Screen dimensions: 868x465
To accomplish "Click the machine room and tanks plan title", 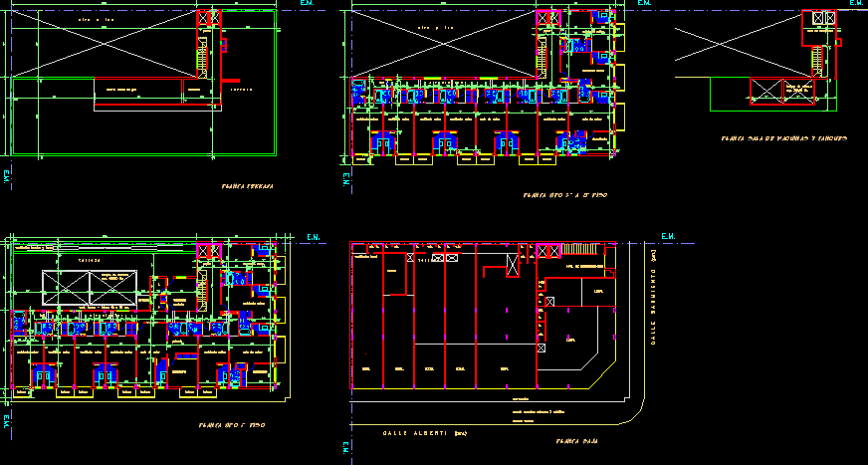I will [785, 138].
